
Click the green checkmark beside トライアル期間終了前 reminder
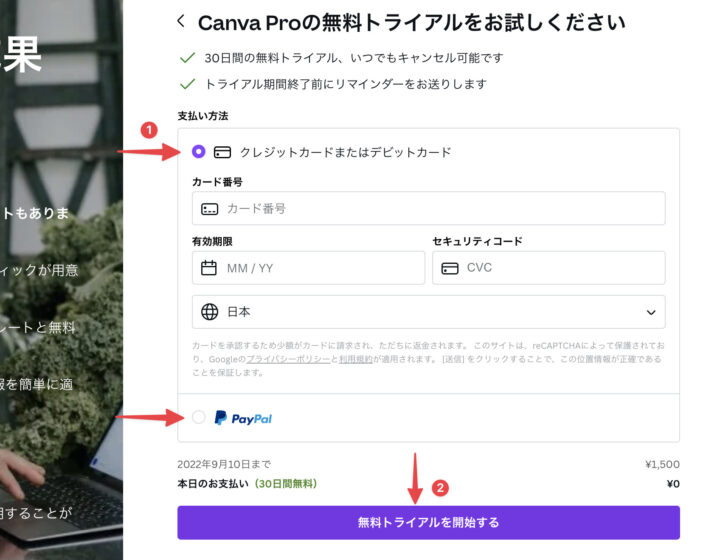point(187,84)
